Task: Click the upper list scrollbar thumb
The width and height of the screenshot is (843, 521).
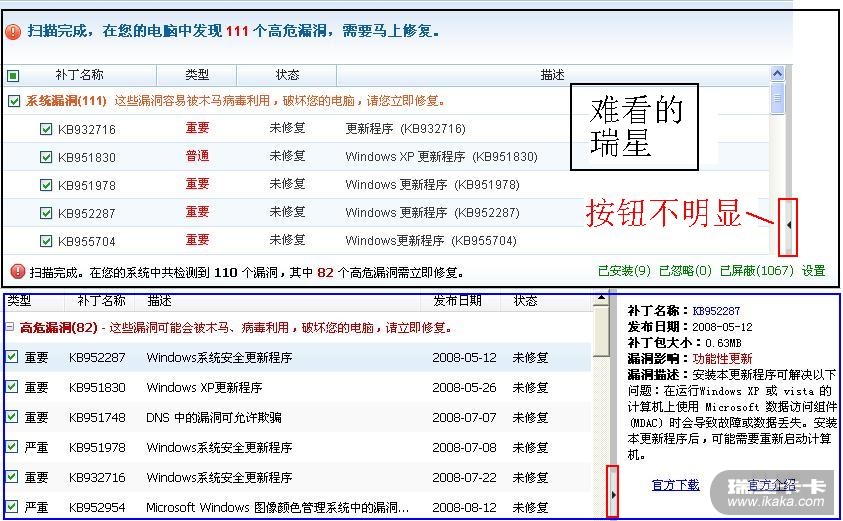Action: point(777,98)
